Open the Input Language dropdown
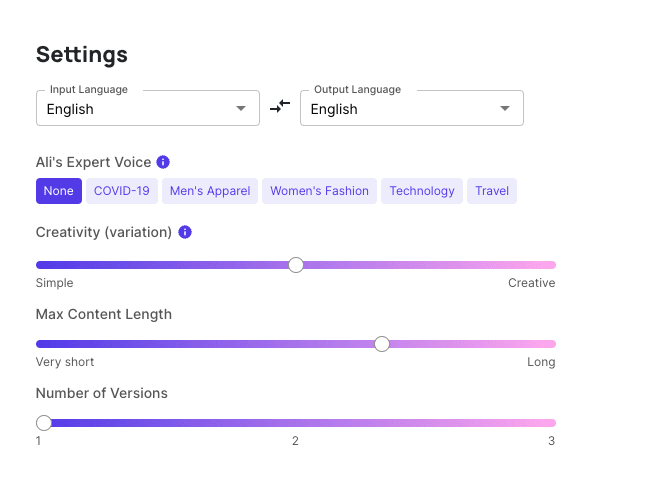This screenshot has width=655, height=480. coord(148,108)
